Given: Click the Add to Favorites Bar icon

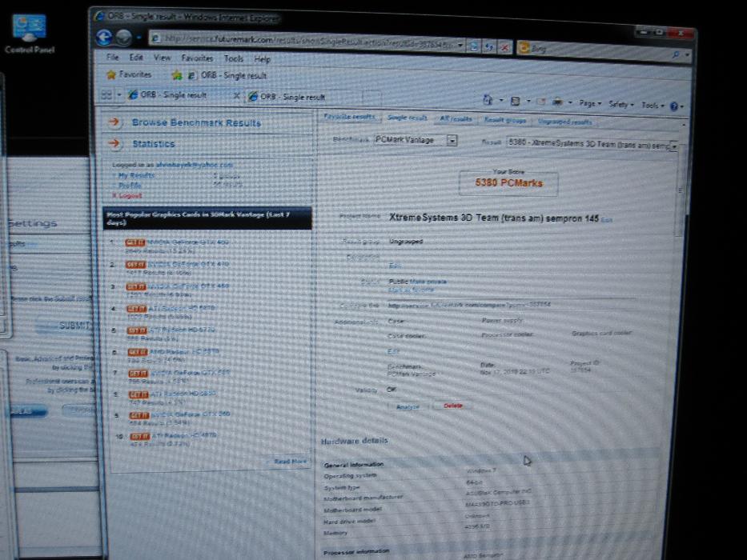Looking at the screenshot, I should [x=177, y=75].
